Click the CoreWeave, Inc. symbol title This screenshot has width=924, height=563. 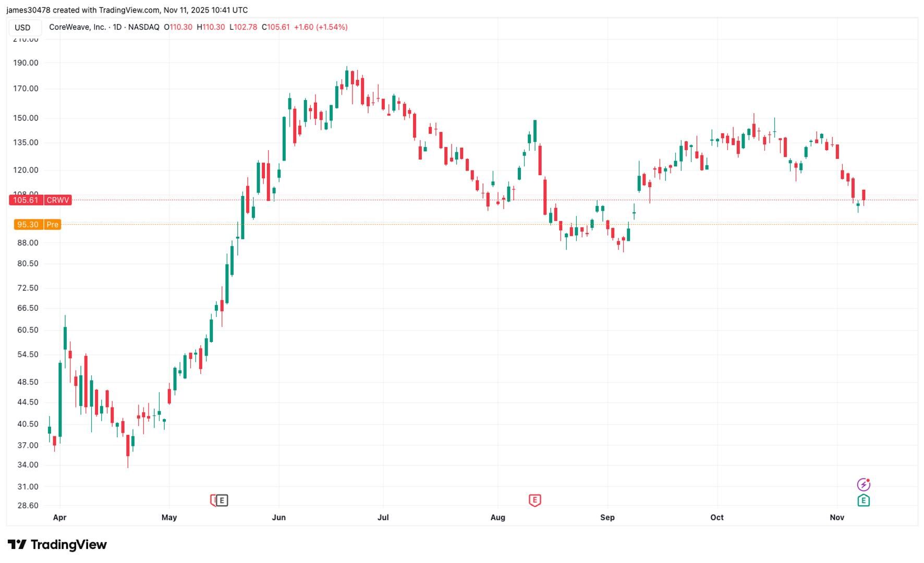[x=77, y=27]
